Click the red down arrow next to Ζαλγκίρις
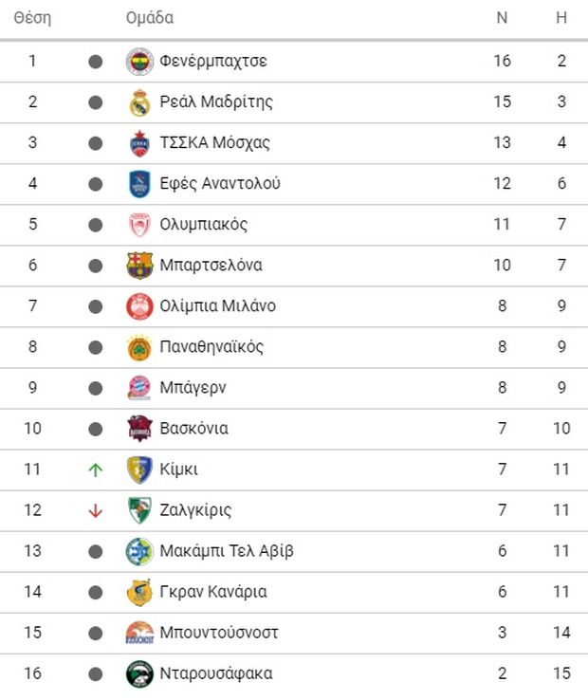Image resolution: width=588 pixels, height=700 pixels. coord(96,510)
